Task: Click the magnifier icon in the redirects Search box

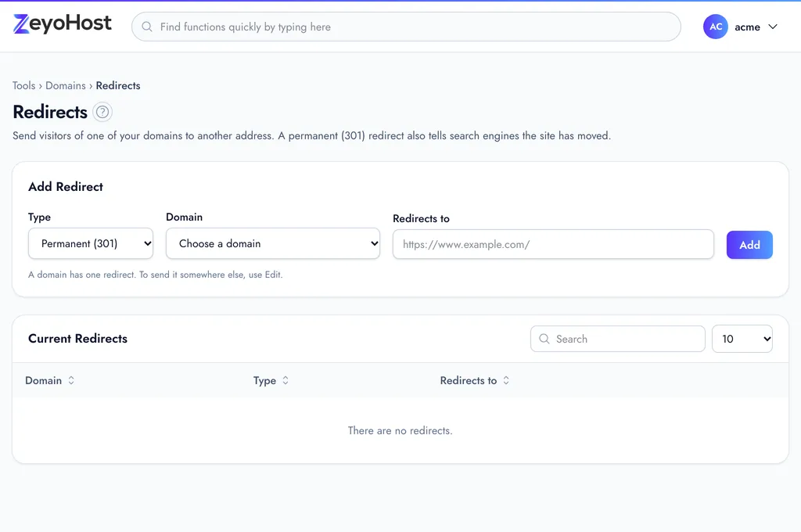Action: [x=544, y=339]
